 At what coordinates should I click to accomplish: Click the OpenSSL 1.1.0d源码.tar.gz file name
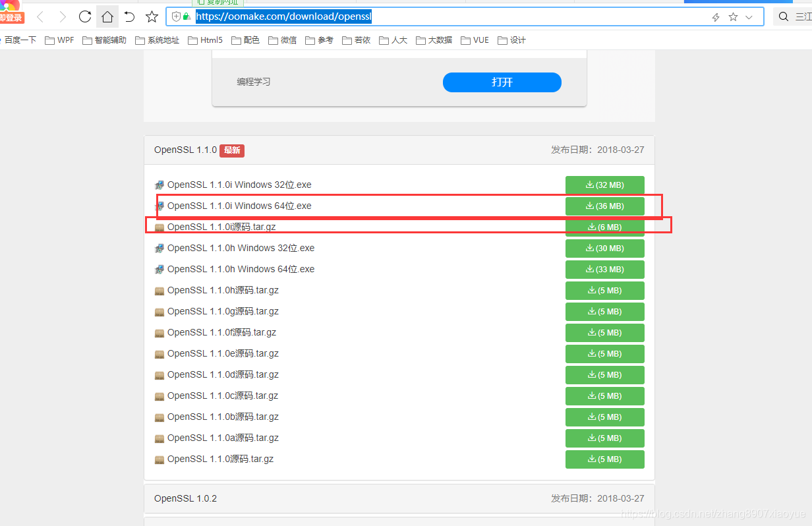(x=223, y=374)
